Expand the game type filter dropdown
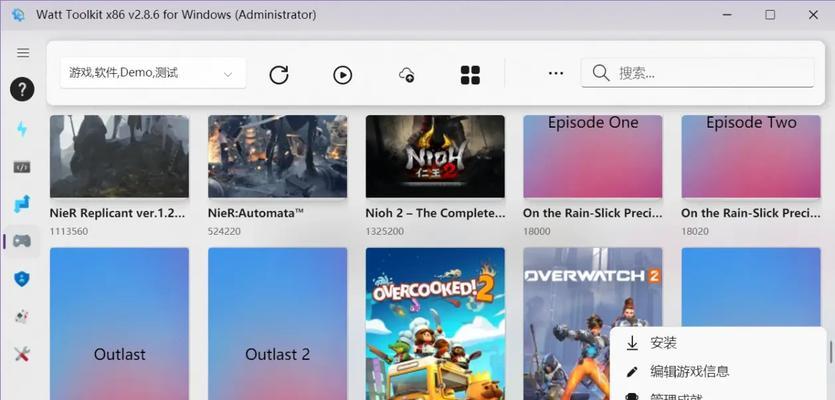Screen dimensions: 835x400 click(x=153, y=73)
